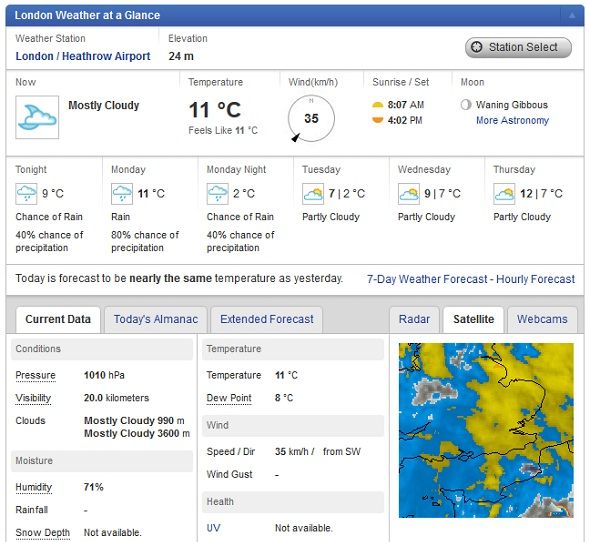Viewport: 590px width, 542px height.
Task: Open London / Heathrow Airport station link
Action: click(x=83, y=56)
